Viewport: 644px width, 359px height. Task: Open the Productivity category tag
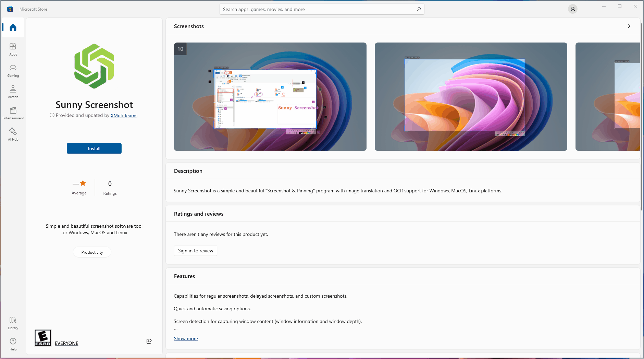[x=92, y=252]
